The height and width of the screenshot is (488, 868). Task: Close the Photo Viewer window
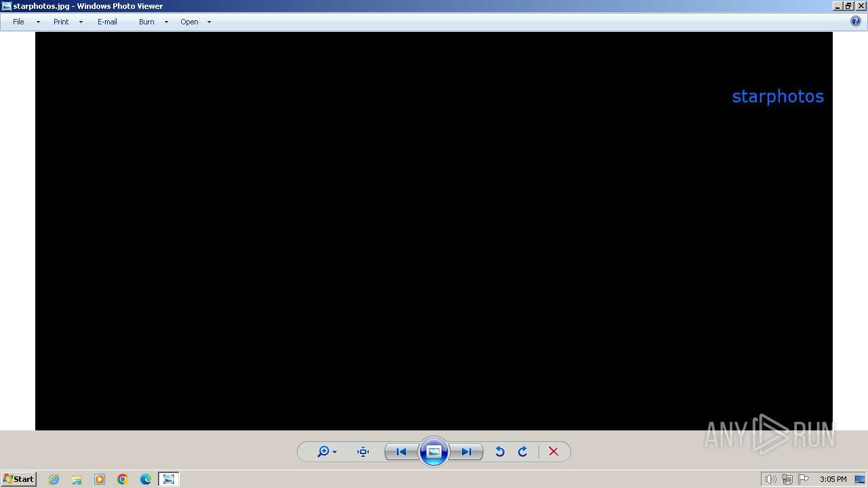tap(861, 6)
